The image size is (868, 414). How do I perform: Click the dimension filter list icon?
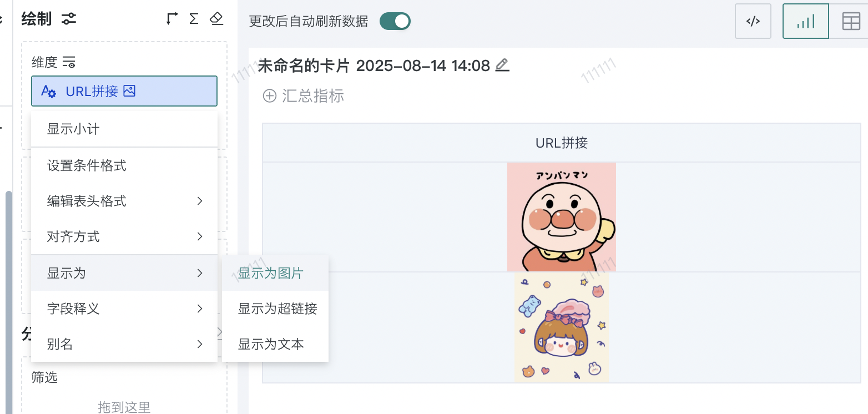[x=69, y=62]
